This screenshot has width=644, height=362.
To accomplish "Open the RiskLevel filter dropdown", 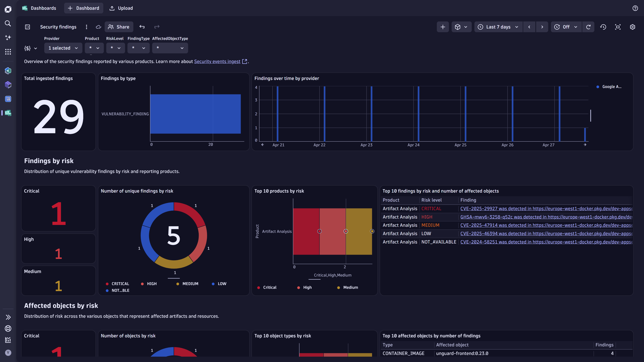I will click(116, 48).
